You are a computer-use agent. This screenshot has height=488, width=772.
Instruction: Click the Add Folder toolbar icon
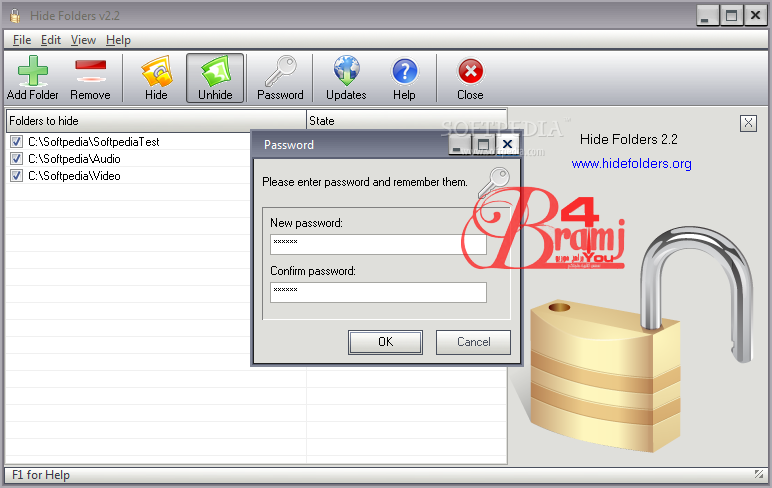pos(33,73)
